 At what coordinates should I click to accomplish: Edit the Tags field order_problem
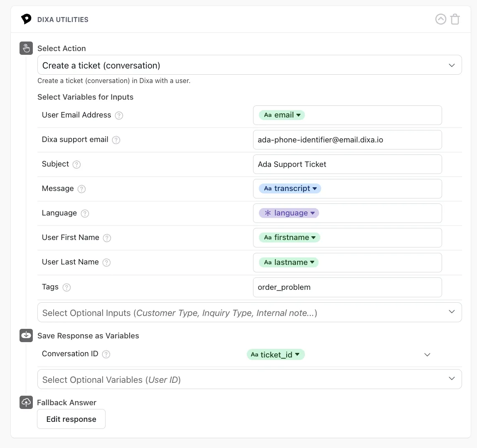tap(347, 287)
